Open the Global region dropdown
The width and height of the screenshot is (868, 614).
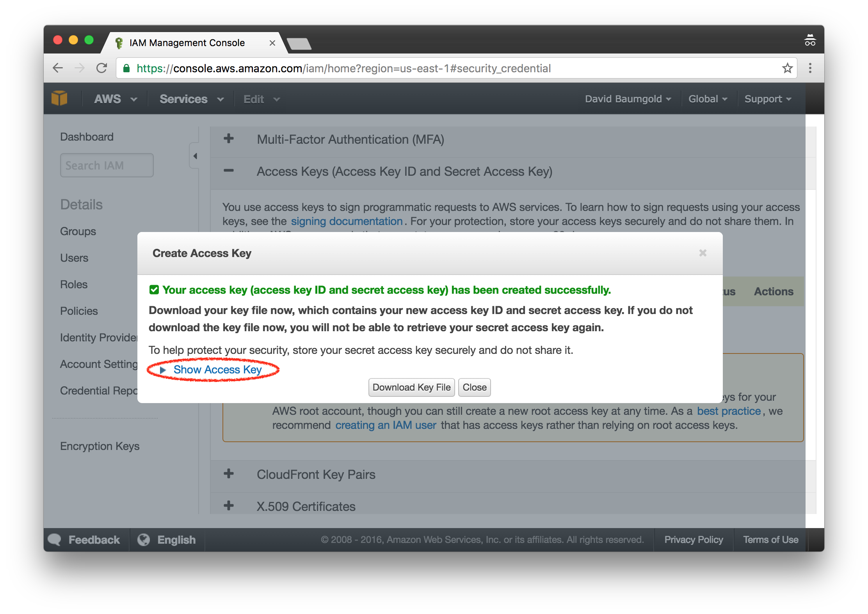[708, 99]
